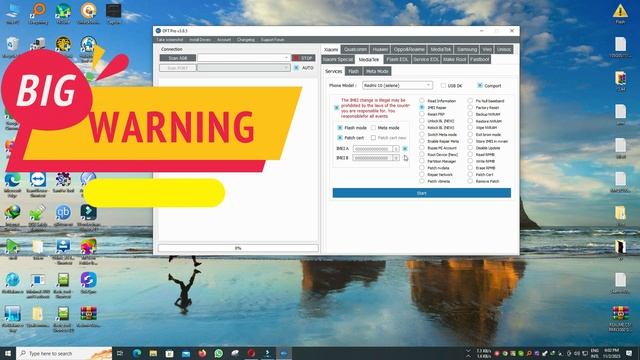
Task: Open the Windows Start menu
Action: (7, 353)
